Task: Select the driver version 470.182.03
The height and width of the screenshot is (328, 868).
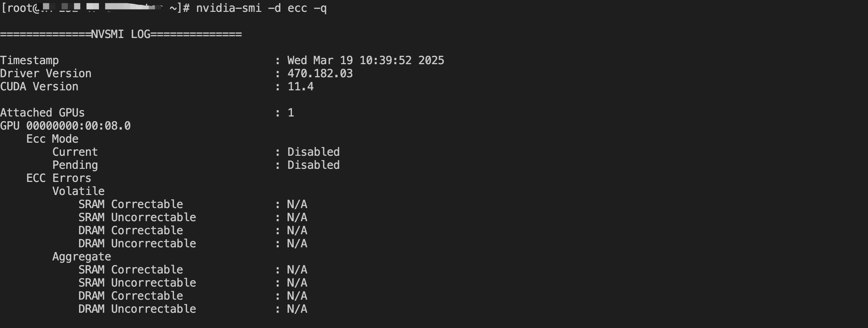Action: [320, 74]
